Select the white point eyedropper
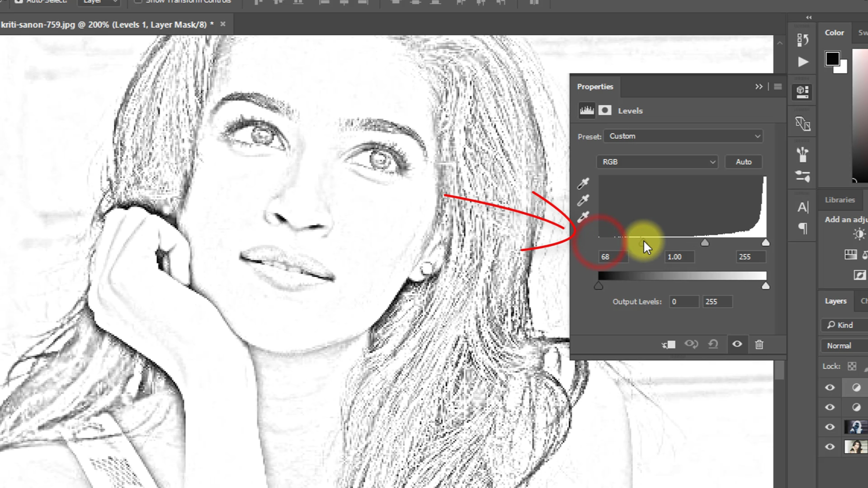The image size is (868, 488). tap(583, 217)
